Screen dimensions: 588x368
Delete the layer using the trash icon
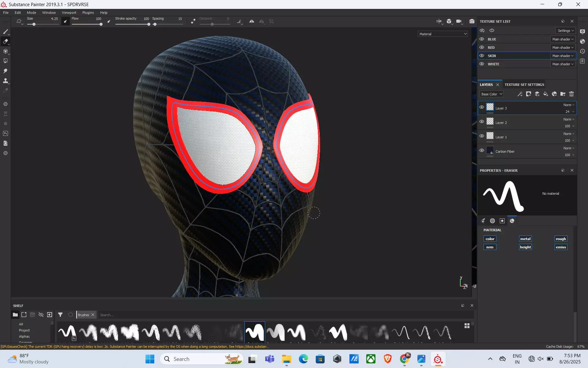point(571,94)
